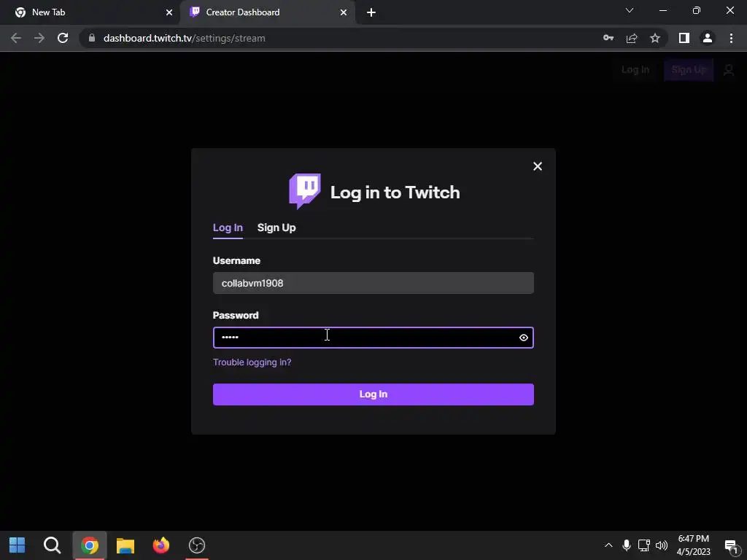
Task: Switch to the Sign Up tab
Action: pyautogui.click(x=276, y=227)
